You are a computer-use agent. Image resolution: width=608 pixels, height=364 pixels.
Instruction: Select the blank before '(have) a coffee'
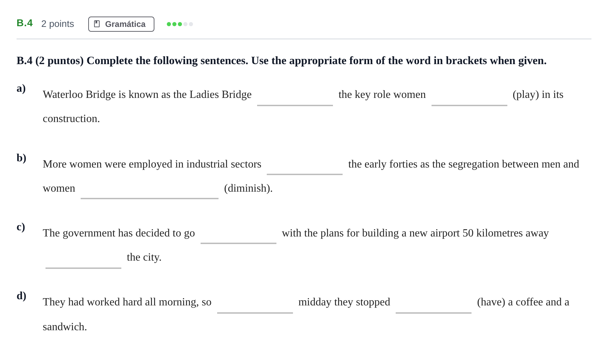pyautogui.click(x=434, y=304)
